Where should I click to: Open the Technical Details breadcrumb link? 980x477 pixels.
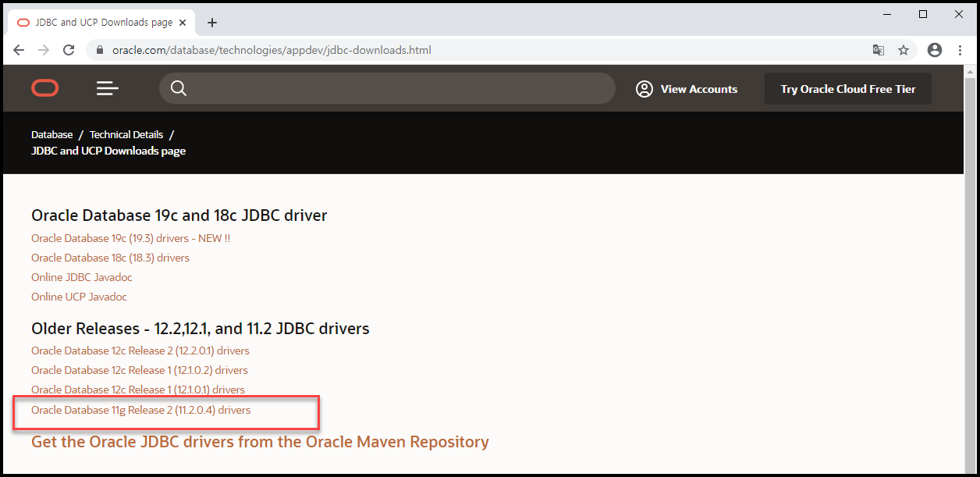126,134
